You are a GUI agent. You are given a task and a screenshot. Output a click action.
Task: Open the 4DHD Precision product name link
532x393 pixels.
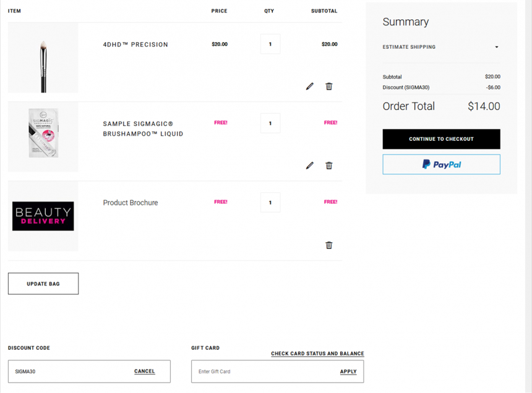(135, 44)
